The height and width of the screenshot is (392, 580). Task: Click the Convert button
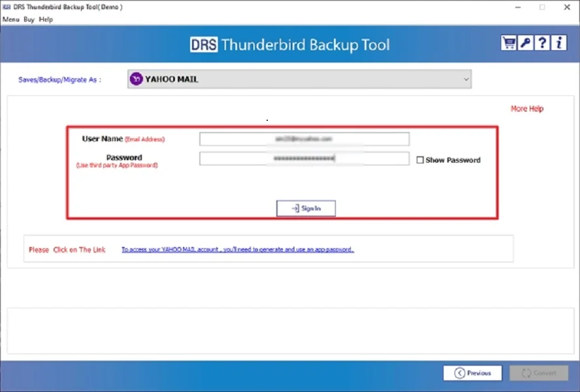coord(538,372)
